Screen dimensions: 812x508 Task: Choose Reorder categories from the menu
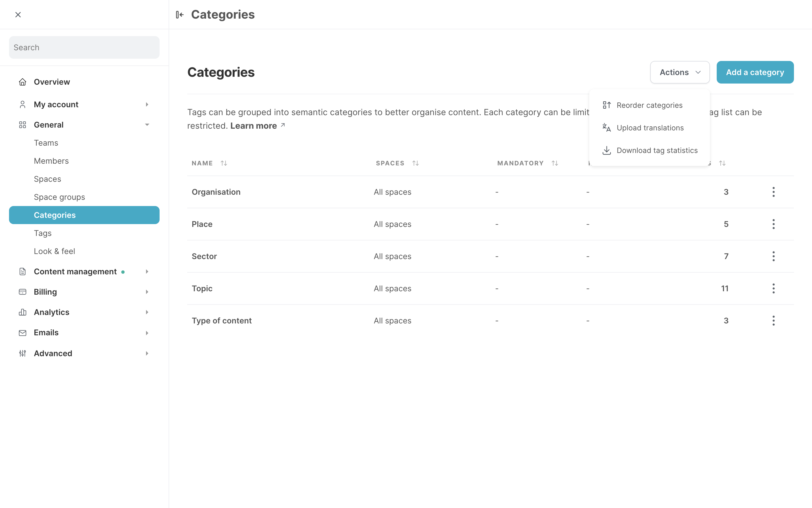pyautogui.click(x=649, y=105)
